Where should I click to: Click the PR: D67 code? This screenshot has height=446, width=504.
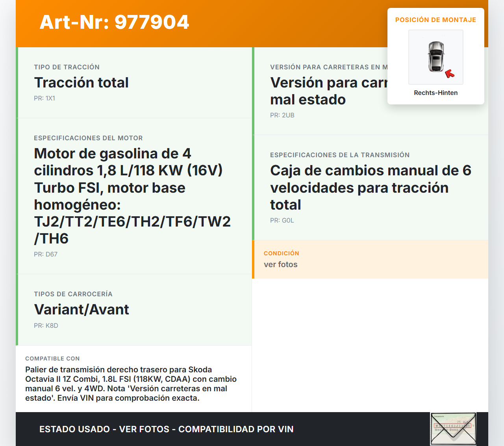point(46,255)
